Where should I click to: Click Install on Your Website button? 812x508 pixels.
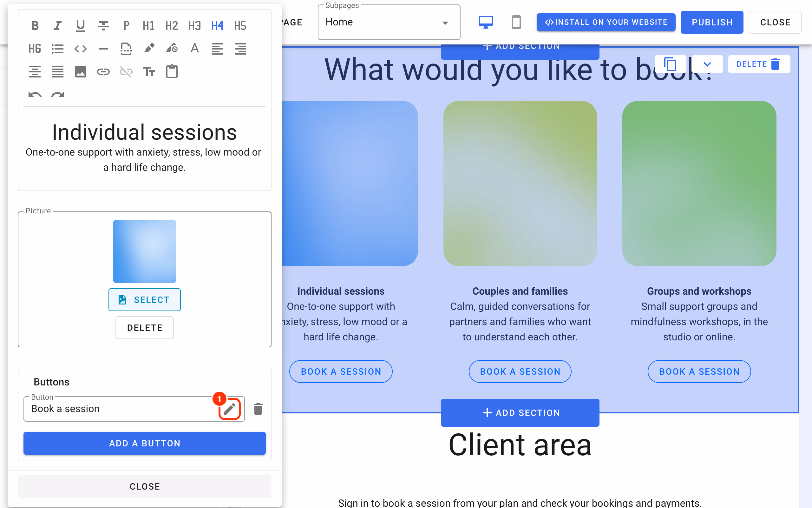pyautogui.click(x=606, y=22)
